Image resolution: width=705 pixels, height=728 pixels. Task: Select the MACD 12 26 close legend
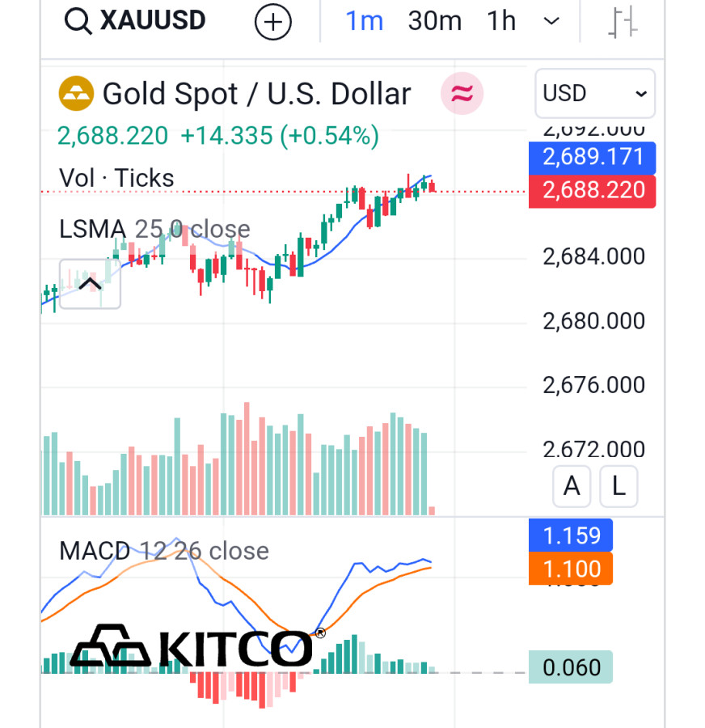click(163, 551)
